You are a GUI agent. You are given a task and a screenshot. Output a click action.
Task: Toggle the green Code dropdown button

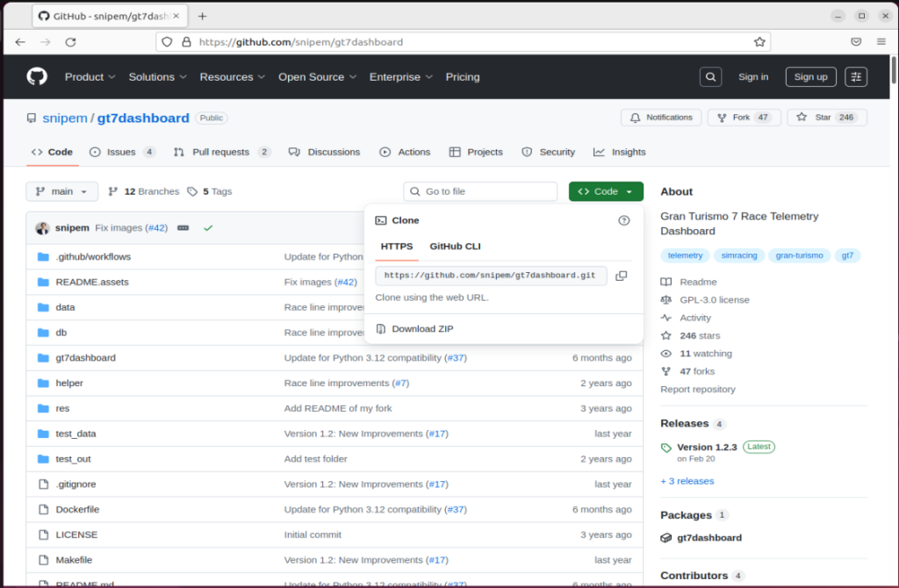(x=606, y=191)
